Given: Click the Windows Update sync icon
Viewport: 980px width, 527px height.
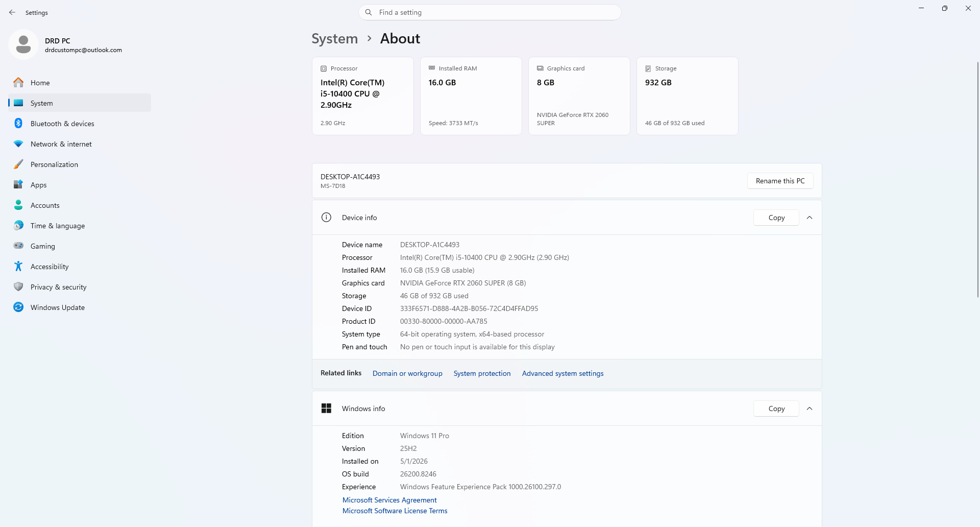Looking at the screenshot, I should (18, 307).
